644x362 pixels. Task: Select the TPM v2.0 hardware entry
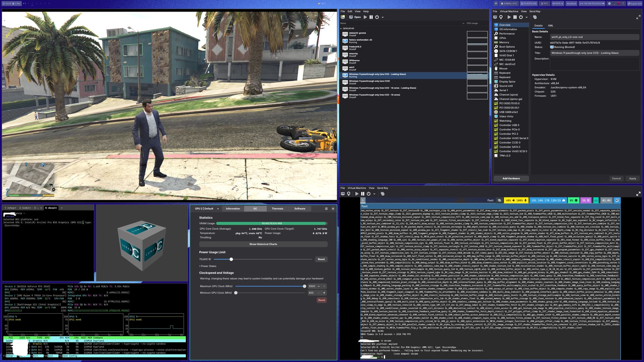point(504,156)
